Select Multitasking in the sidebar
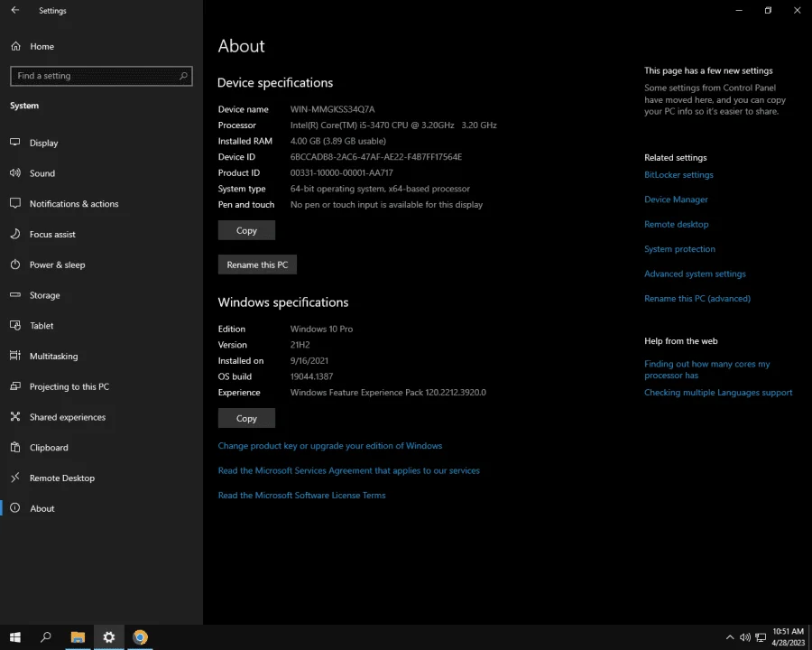 (54, 356)
